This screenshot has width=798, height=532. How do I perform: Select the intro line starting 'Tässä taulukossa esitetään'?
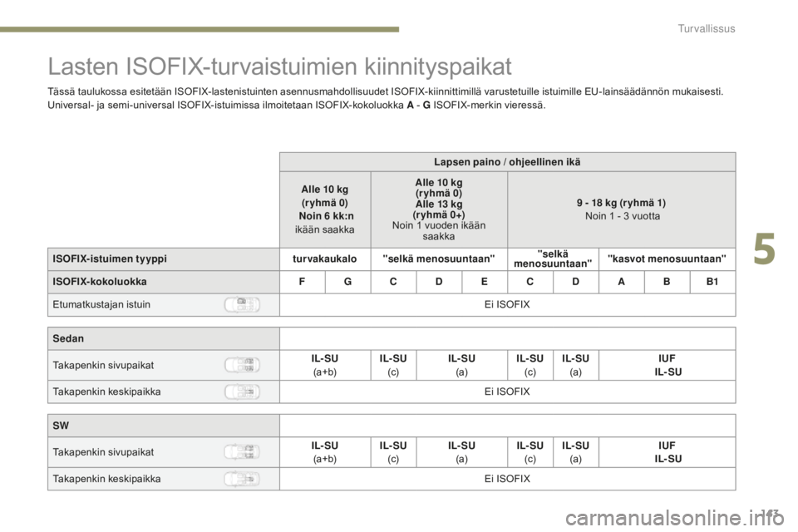click(x=385, y=91)
